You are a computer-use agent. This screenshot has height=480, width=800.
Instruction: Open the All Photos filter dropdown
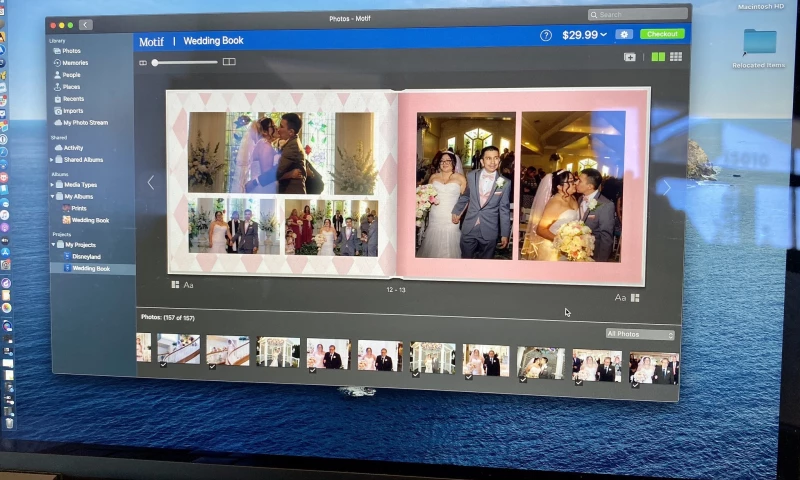point(640,334)
